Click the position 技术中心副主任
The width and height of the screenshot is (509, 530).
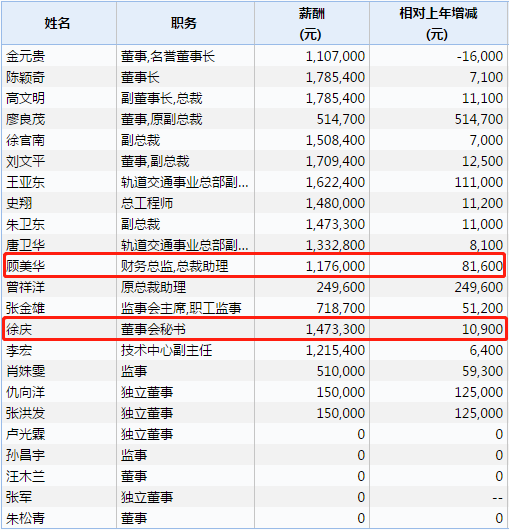[x=167, y=350]
